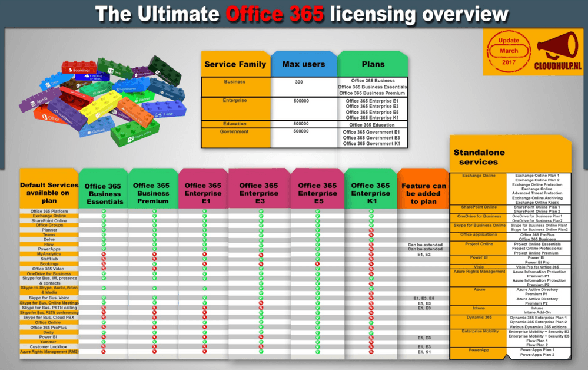Click the green check for Office 365 Platform under Business Essentials

click(x=104, y=212)
